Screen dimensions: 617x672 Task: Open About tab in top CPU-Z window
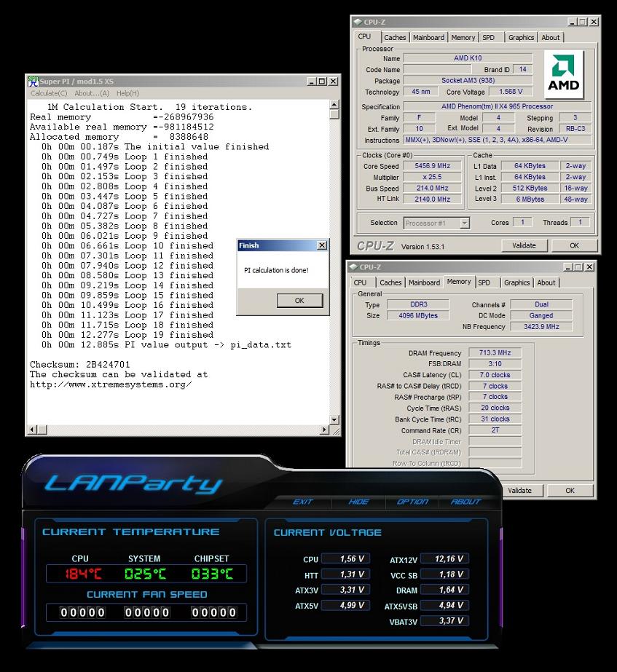click(x=550, y=37)
